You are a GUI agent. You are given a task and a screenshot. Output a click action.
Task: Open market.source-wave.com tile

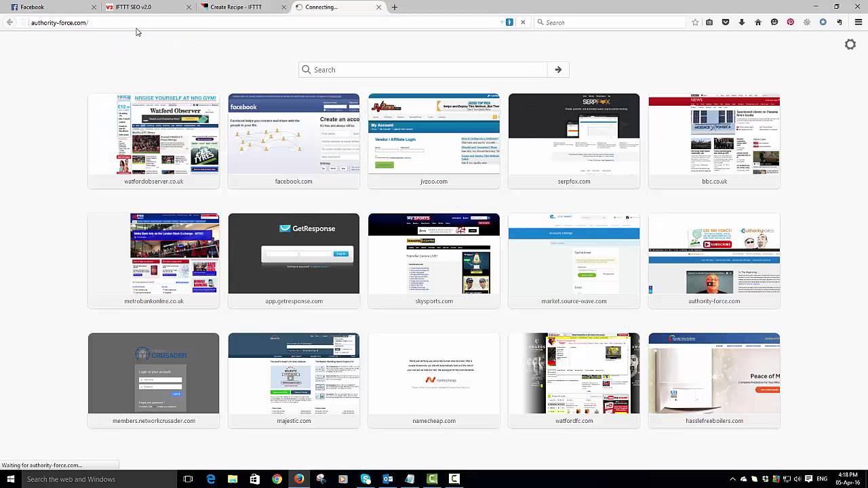pos(574,261)
